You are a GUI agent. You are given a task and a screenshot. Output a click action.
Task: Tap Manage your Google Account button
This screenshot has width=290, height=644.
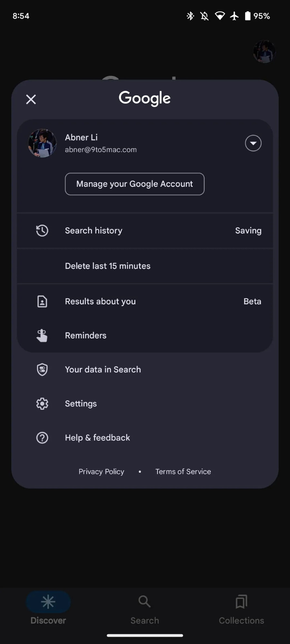[x=135, y=184]
